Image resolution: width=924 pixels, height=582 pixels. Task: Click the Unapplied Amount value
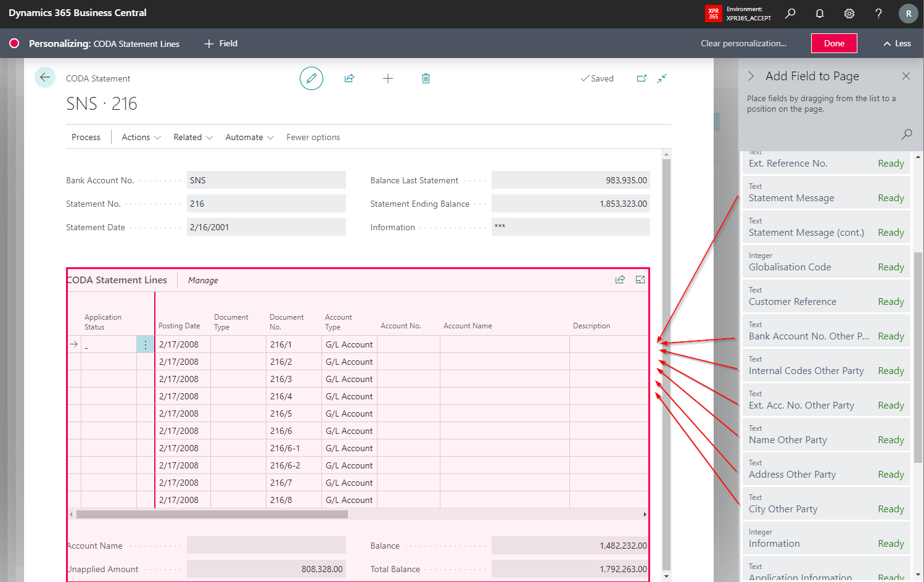pyautogui.click(x=266, y=569)
